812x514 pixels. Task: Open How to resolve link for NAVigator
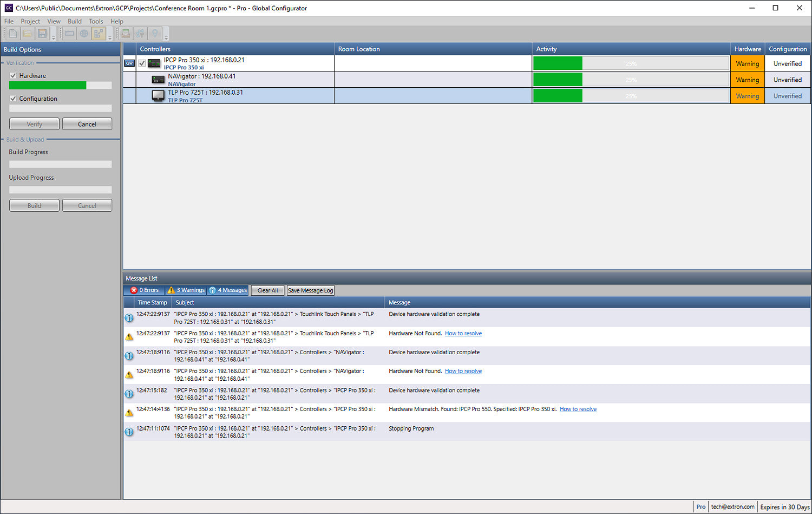pyautogui.click(x=463, y=372)
